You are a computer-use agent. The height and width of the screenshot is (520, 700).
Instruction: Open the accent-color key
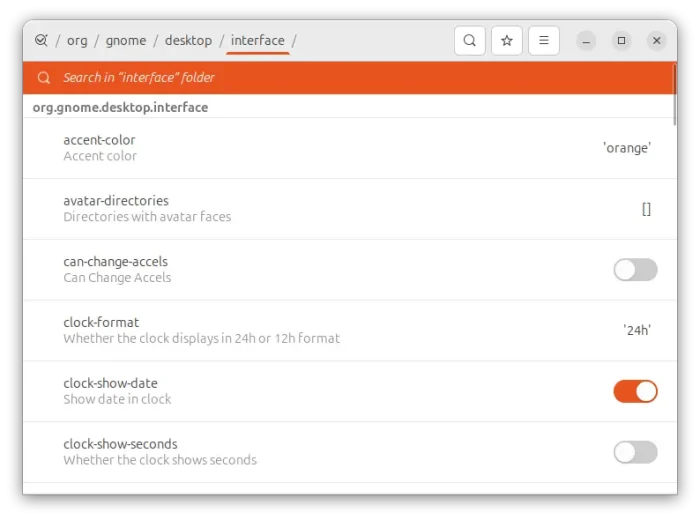click(350, 148)
